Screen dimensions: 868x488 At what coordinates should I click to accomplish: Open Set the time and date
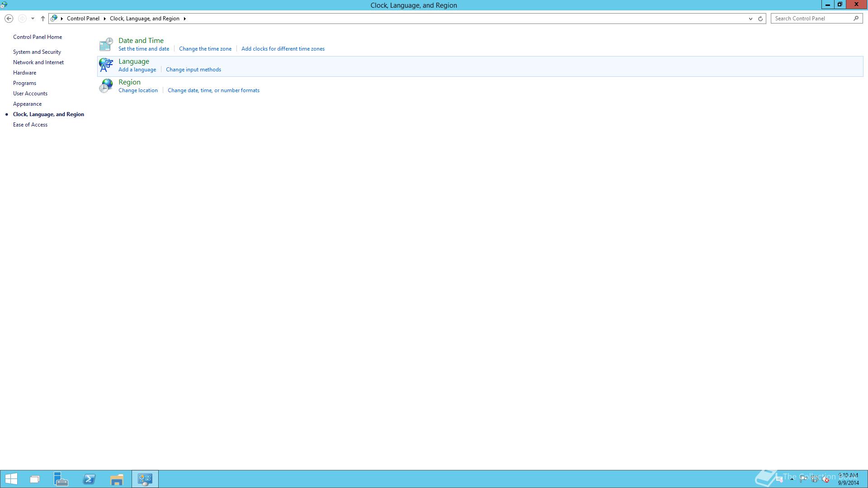[x=144, y=49]
